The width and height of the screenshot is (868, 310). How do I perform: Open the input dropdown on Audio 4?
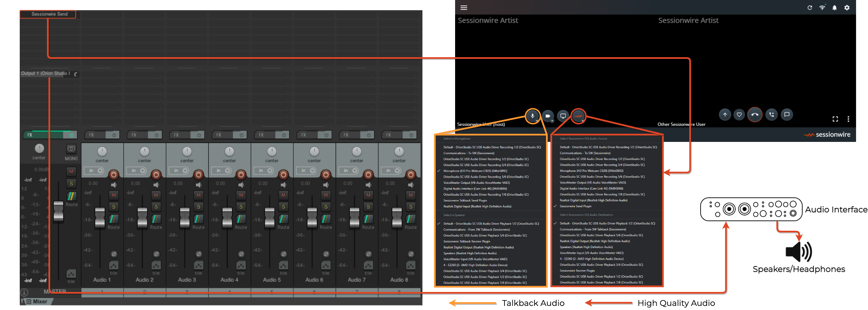click(x=223, y=170)
